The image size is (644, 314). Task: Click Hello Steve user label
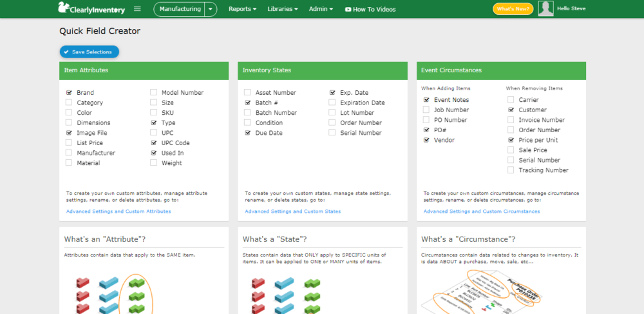click(571, 8)
